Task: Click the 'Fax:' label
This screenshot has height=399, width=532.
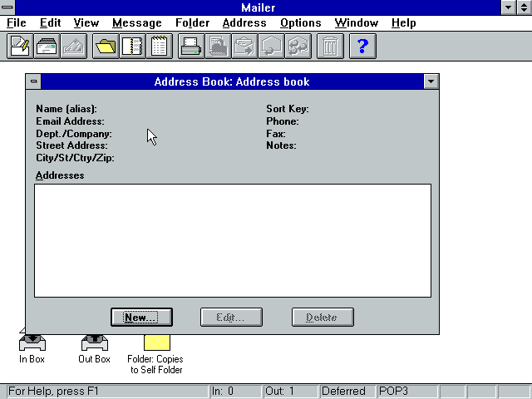Action: click(x=275, y=134)
